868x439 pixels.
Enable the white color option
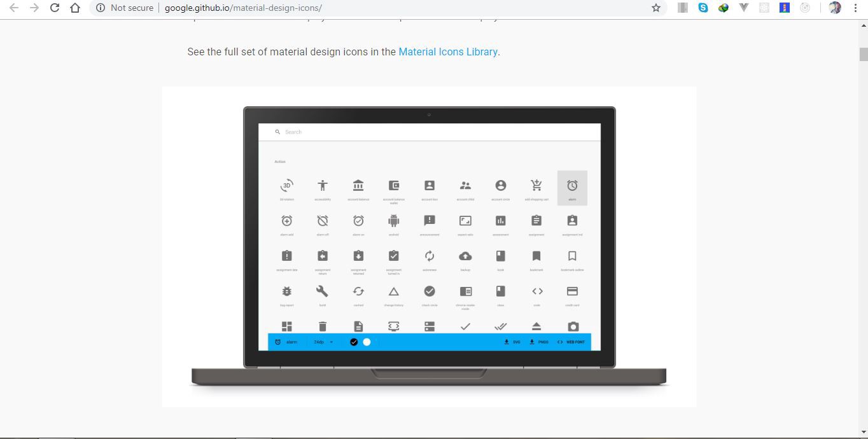367,342
